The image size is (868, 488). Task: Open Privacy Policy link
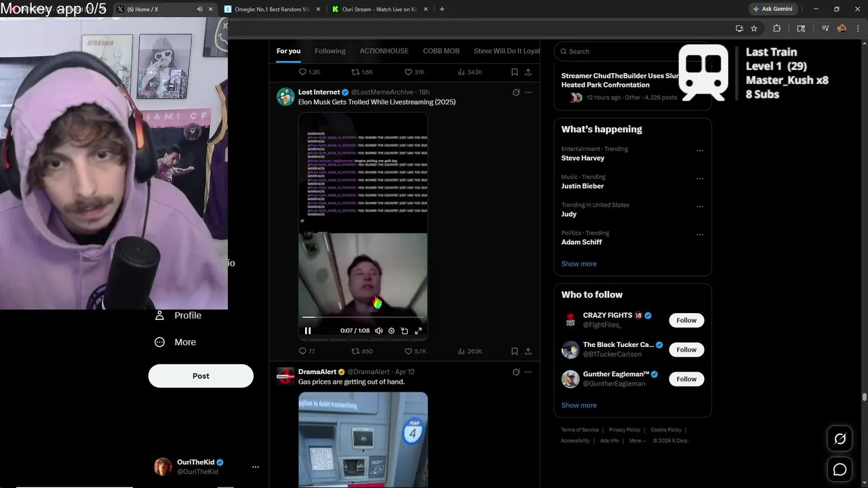tap(625, 430)
